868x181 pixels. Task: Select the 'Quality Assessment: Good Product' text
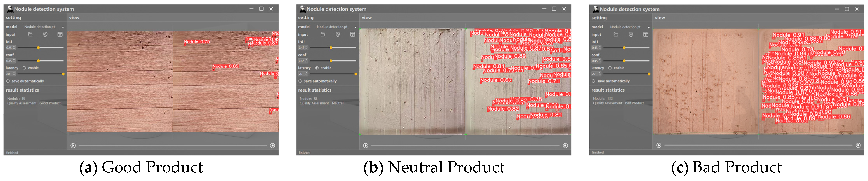[x=34, y=103]
